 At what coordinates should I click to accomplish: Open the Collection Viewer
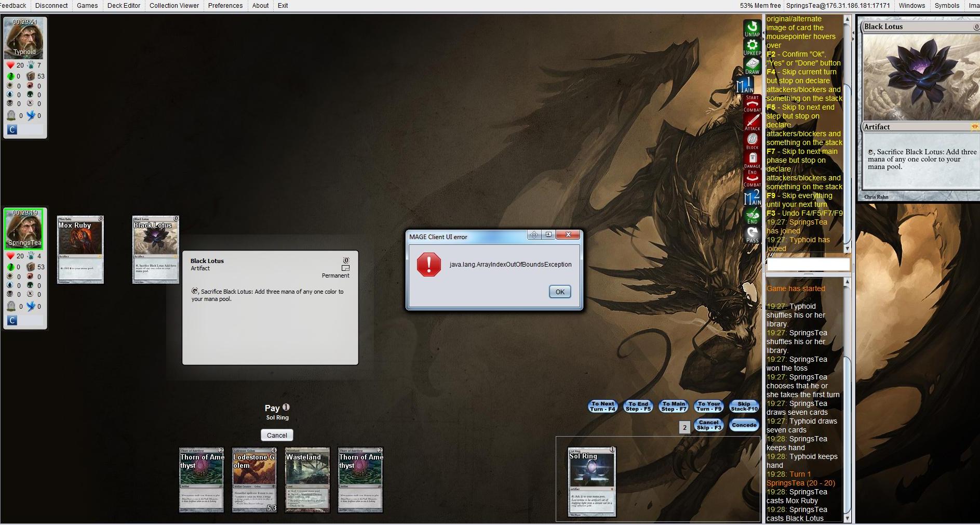pyautogui.click(x=174, y=6)
